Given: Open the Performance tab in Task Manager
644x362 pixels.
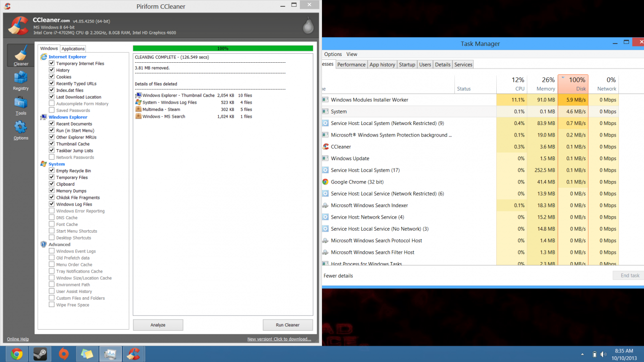Looking at the screenshot, I should click(351, 65).
